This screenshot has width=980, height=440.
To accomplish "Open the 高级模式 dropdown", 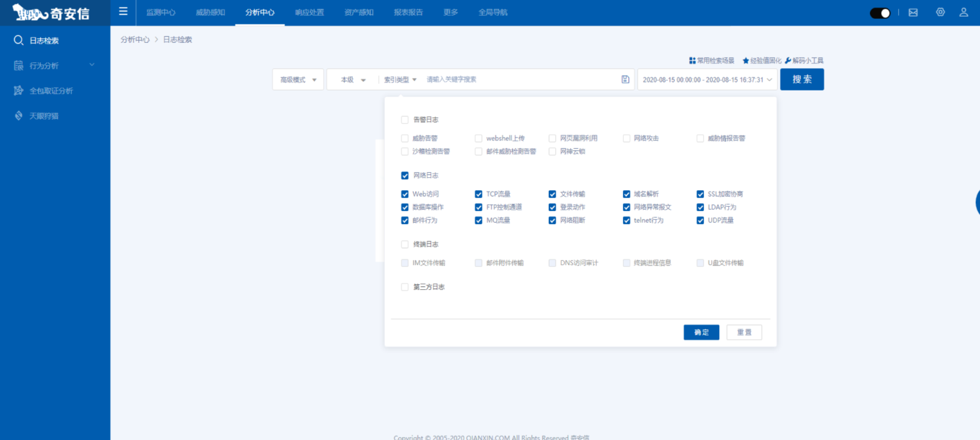I will pyautogui.click(x=298, y=80).
